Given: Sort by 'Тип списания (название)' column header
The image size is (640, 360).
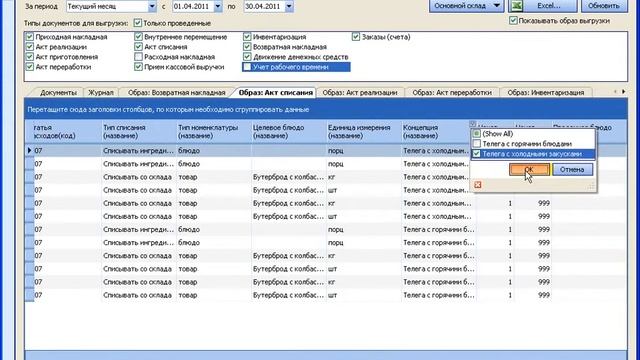Looking at the screenshot, I should click(139, 131).
